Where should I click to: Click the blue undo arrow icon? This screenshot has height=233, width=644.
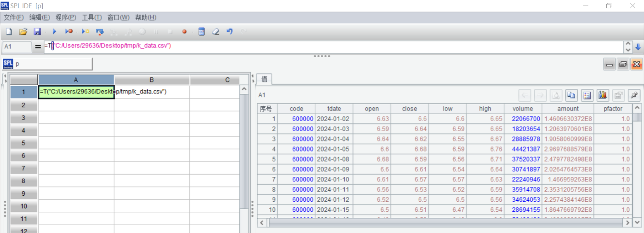coord(230,32)
